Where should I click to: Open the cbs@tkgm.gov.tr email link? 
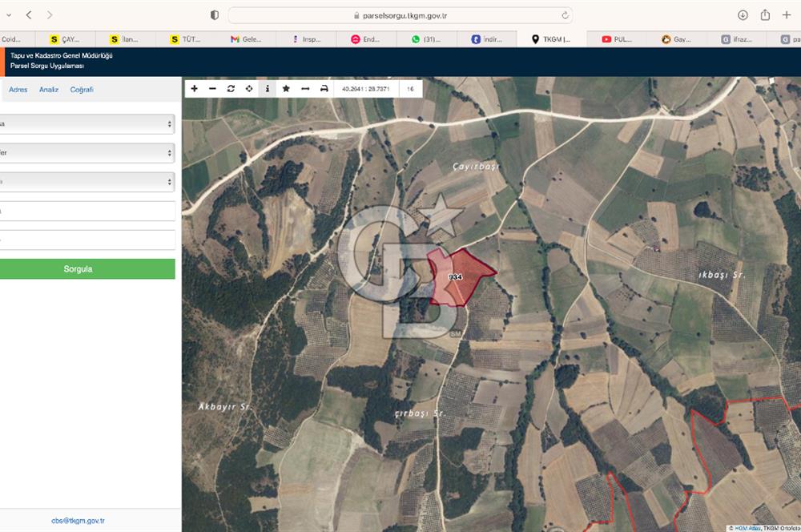(x=78, y=520)
